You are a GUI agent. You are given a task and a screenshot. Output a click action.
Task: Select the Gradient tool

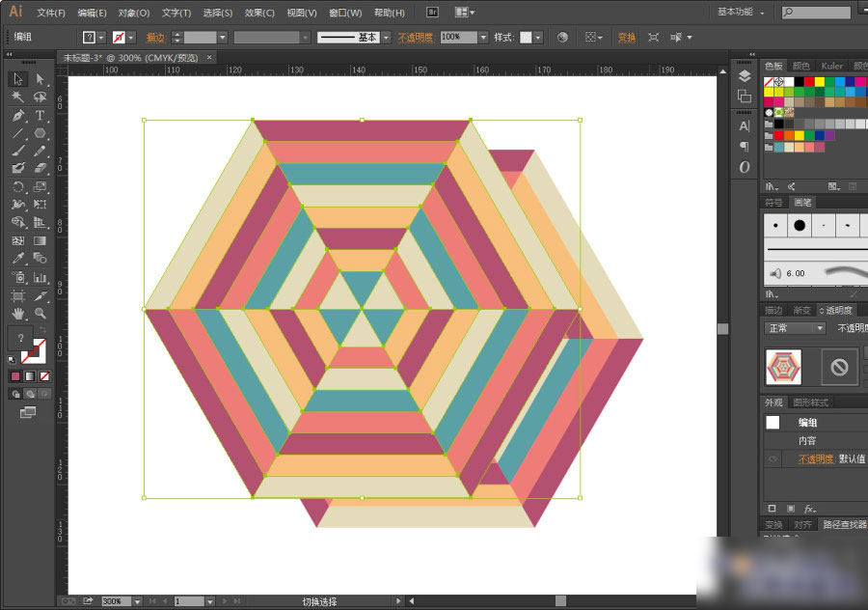pos(40,240)
